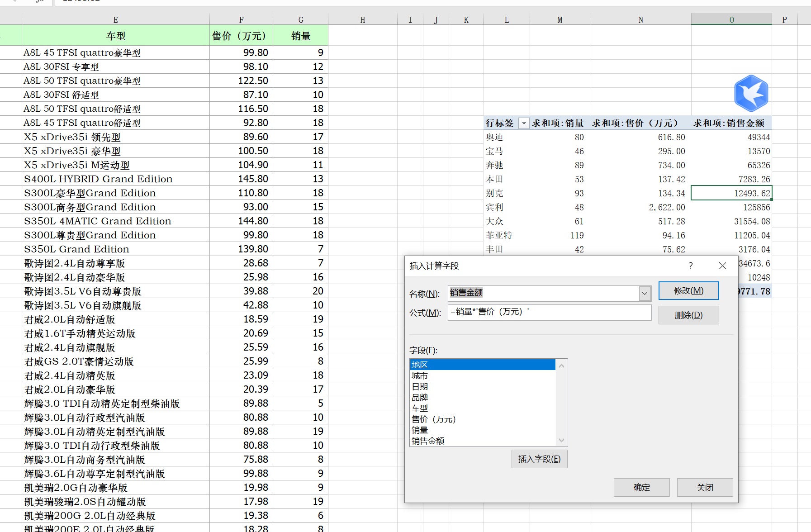Close the 插入计算字段 dialog

click(x=722, y=266)
